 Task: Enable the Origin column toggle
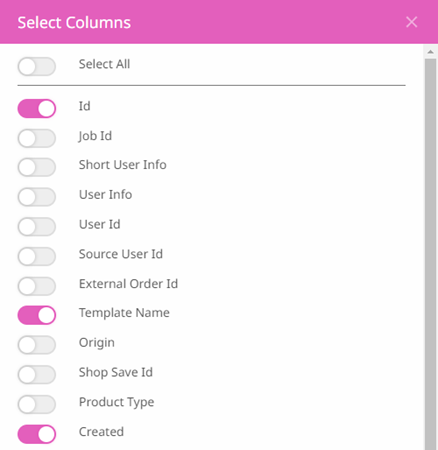point(37,345)
